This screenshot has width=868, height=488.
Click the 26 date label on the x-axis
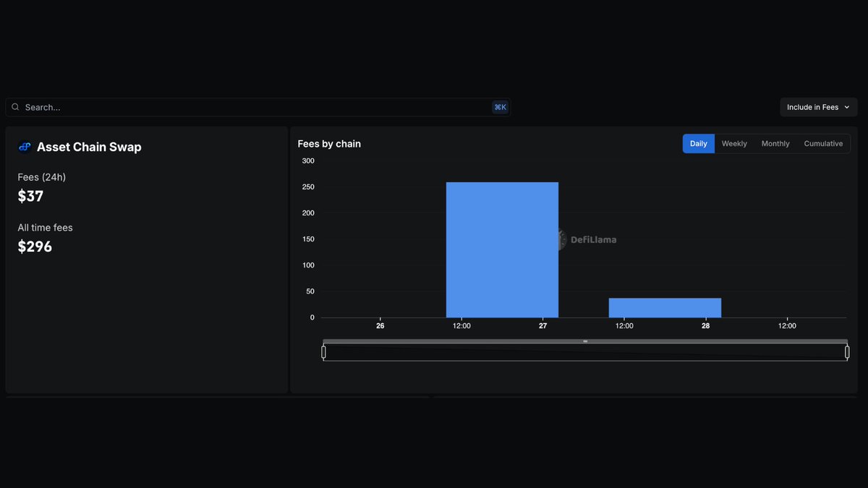coord(380,326)
